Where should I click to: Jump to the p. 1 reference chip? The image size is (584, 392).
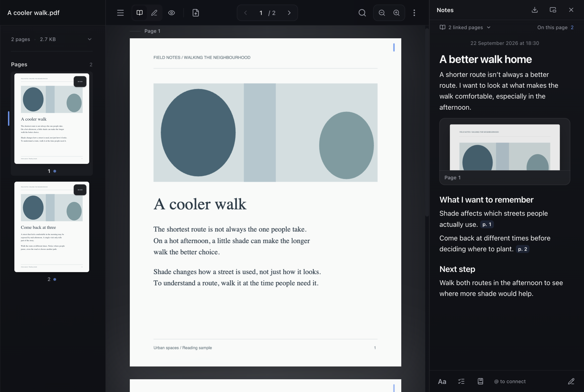coord(487,224)
